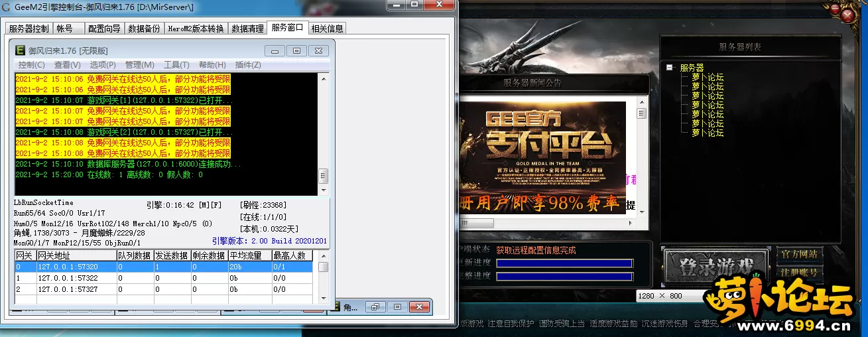Collapse the 服务器 tree node in launcher
Screen dimensions: 868x337
[x=670, y=68]
